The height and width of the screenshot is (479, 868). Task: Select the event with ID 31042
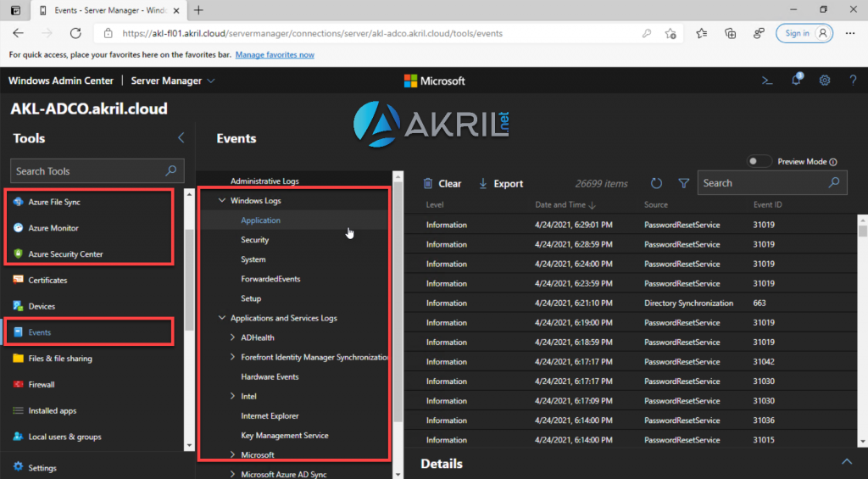point(631,362)
